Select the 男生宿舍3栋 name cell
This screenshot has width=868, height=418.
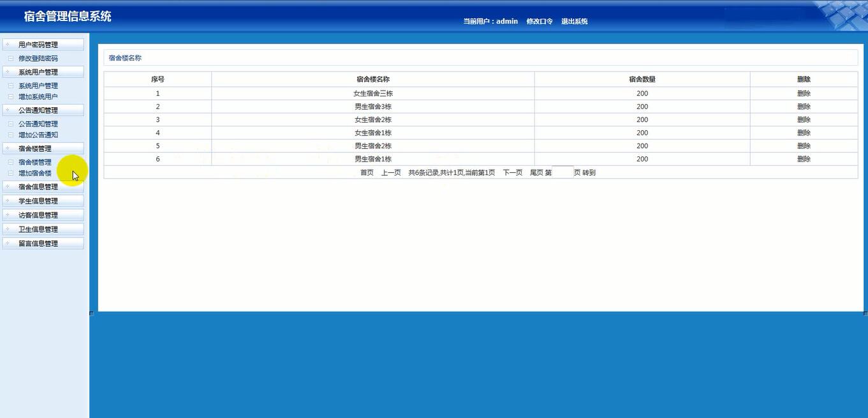373,107
